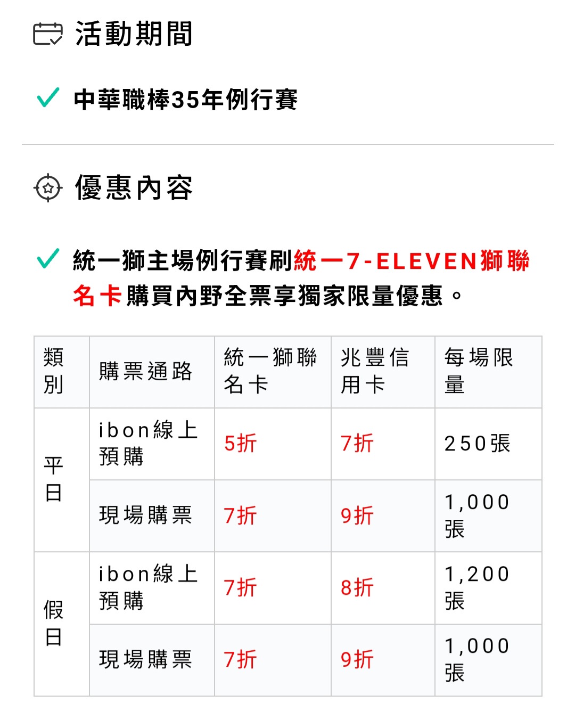Click the 統一獅聯名卡 column header

pyautogui.click(x=273, y=372)
